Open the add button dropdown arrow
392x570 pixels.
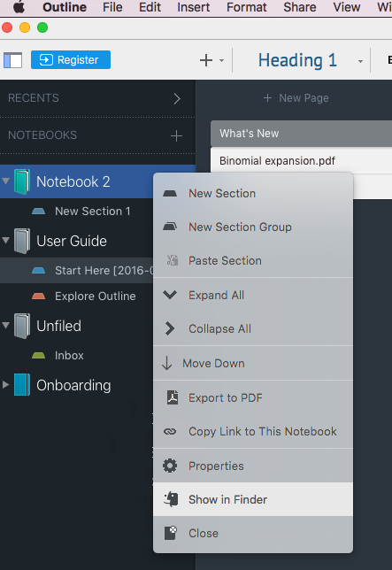tap(221, 61)
